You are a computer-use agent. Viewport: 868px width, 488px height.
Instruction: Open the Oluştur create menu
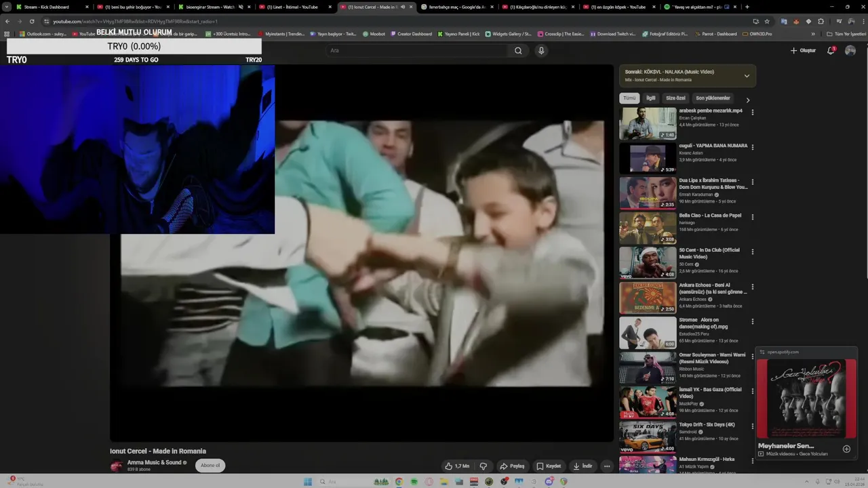coord(803,51)
